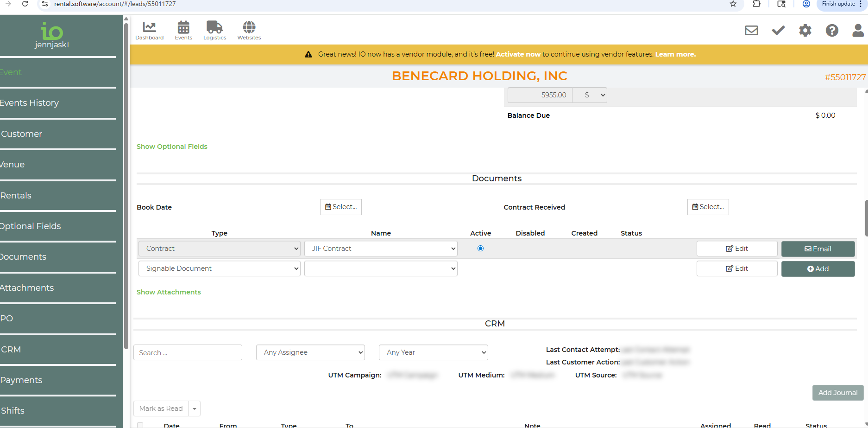Screen dimensions: 868x428
Task: Select the Active radio for JIF Contract
Action: tap(480, 249)
